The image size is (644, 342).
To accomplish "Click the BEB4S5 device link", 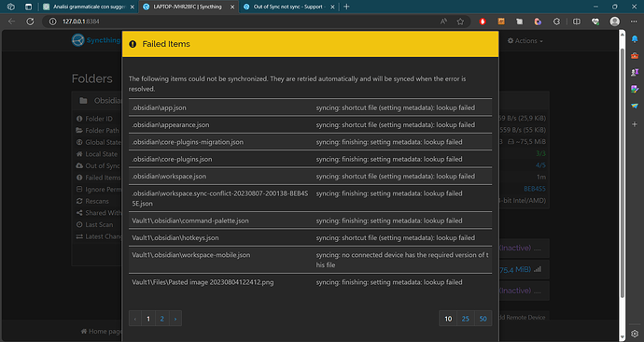I will [x=535, y=189].
